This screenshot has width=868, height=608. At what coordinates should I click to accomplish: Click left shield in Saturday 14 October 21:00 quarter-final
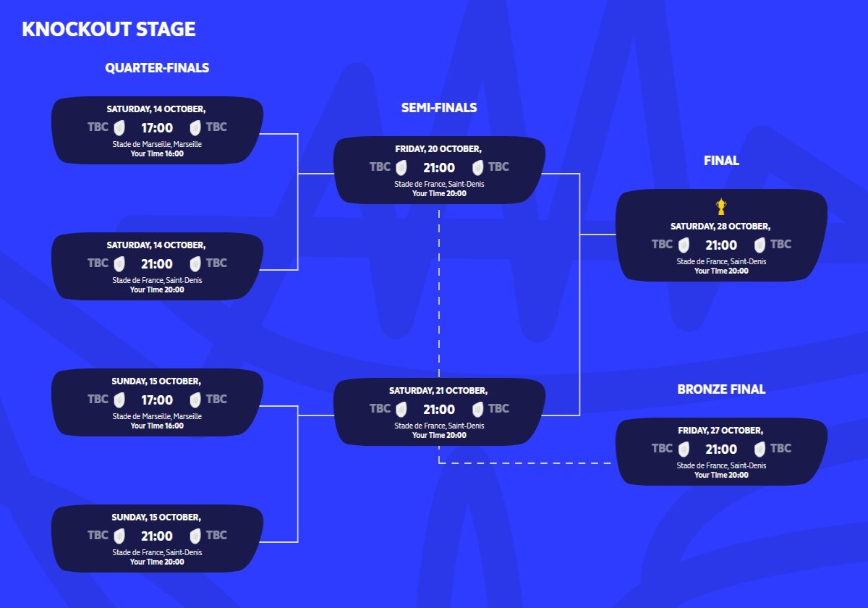tap(119, 264)
